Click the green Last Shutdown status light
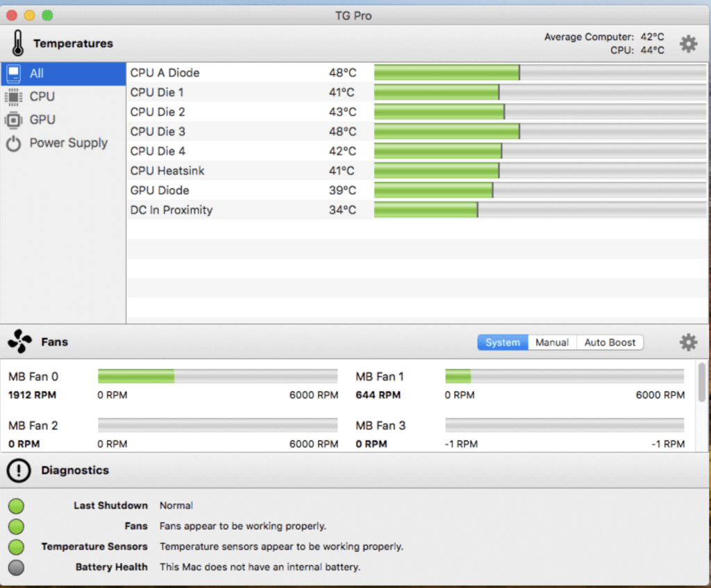The image size is (711, 588). tap(16, 505)
